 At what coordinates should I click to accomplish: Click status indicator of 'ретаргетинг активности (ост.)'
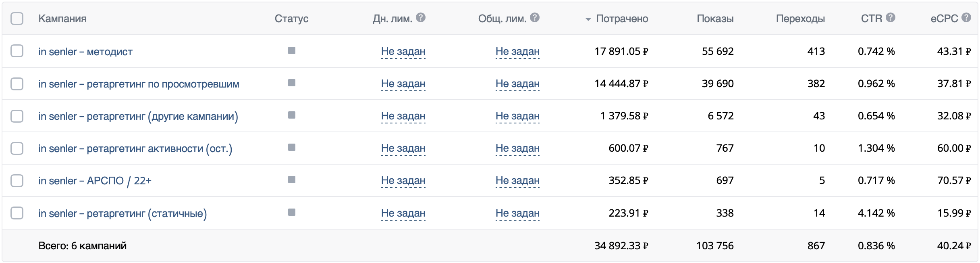pyautogui.click(x=291, y=148)
